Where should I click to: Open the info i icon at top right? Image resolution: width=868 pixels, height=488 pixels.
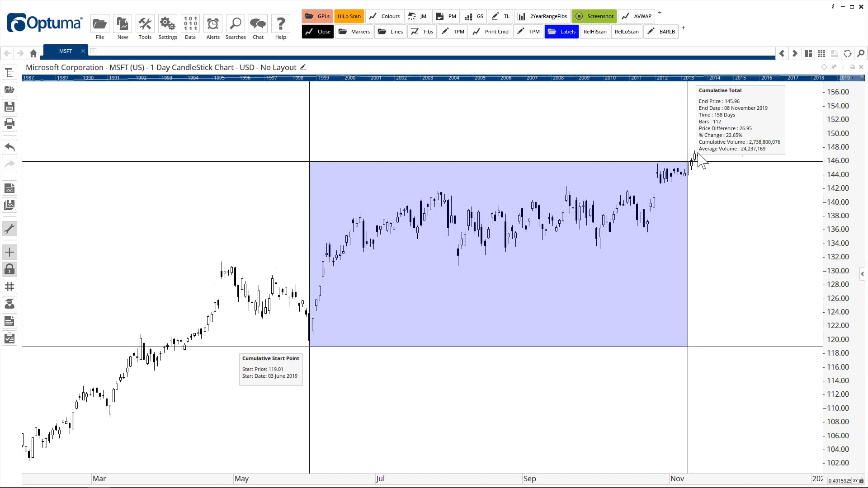click(833, 6)
